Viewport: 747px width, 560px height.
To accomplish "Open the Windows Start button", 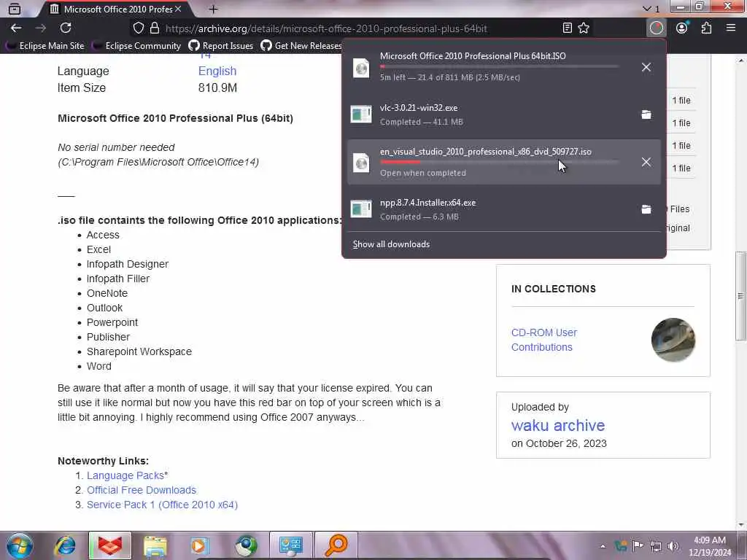I will (20, 545).
